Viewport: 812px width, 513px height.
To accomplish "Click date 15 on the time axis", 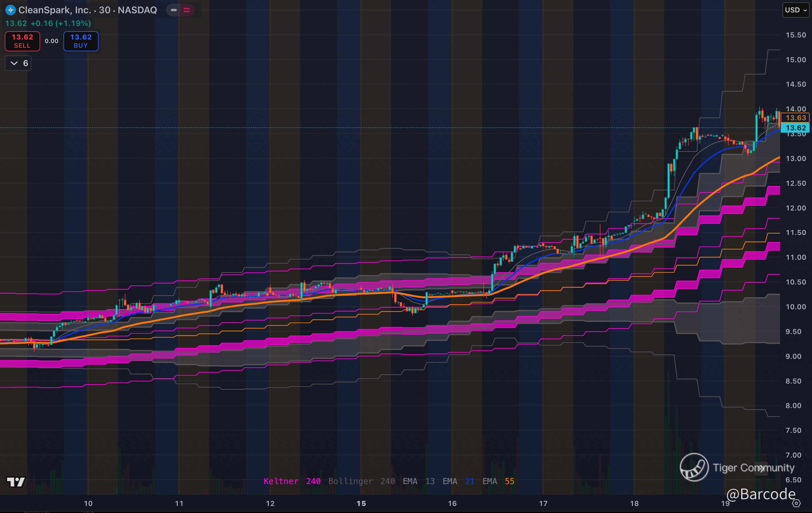I will (x=361, y=503).
